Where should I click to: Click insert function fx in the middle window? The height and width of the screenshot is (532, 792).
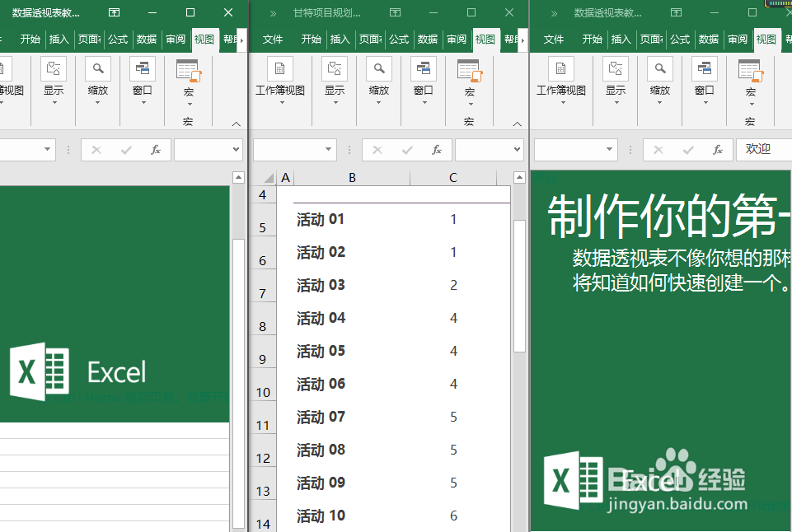coord(437,150)
